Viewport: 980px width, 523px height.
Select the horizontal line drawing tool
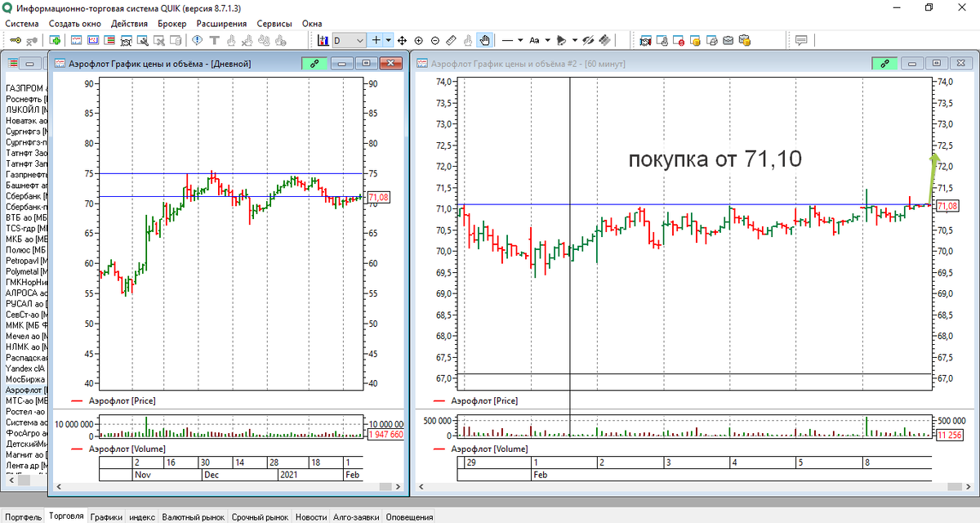507,40
